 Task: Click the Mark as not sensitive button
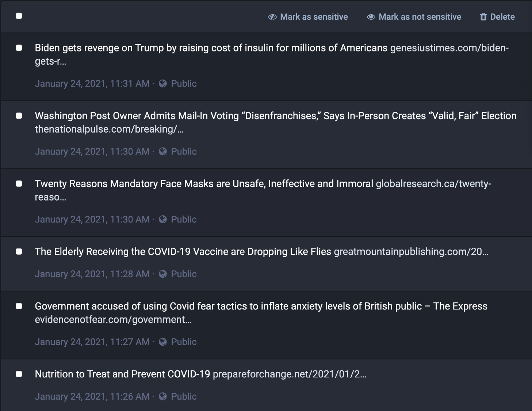point(414,17)
